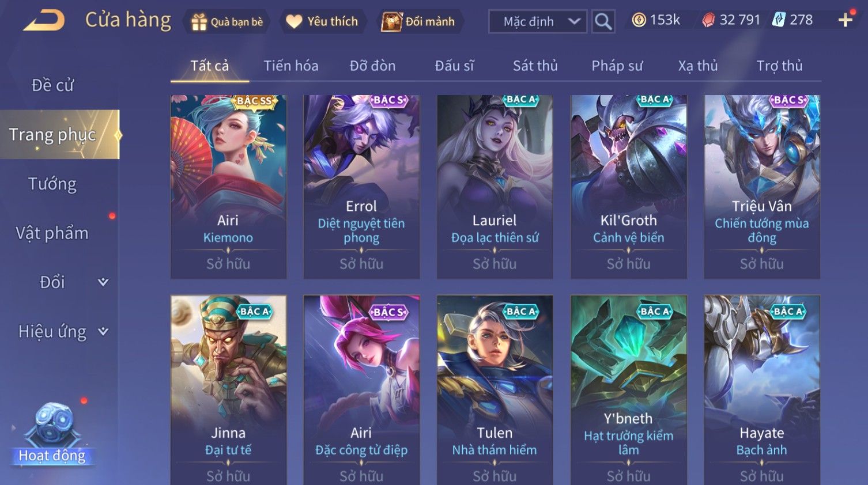The image size is (868, 485).
Task: Select Vật phẩm in the sidebar
Action: click(52, 233)
